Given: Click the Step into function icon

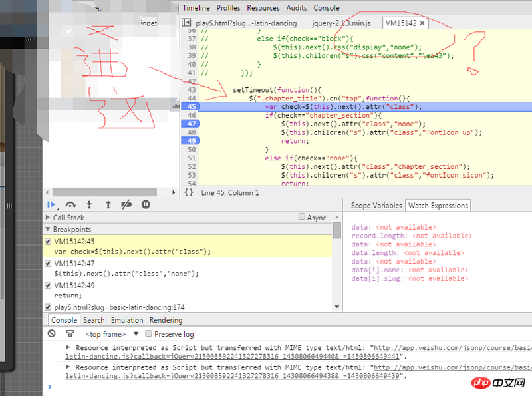Looking at the screenshot, I should point(89,205).
